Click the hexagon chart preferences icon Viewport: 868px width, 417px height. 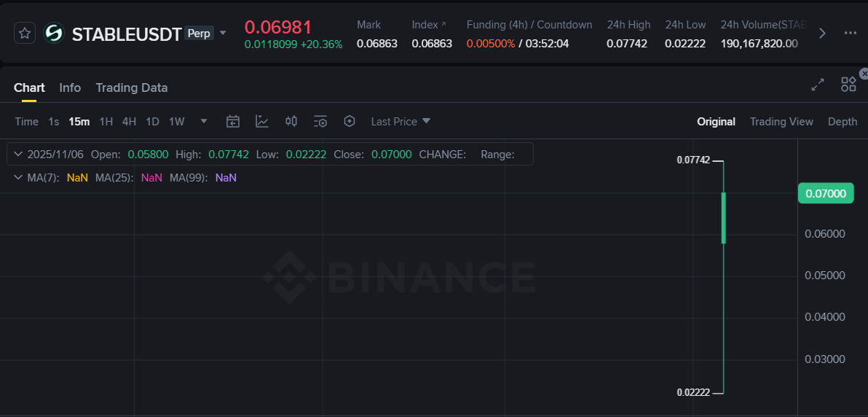click(350, 121)
